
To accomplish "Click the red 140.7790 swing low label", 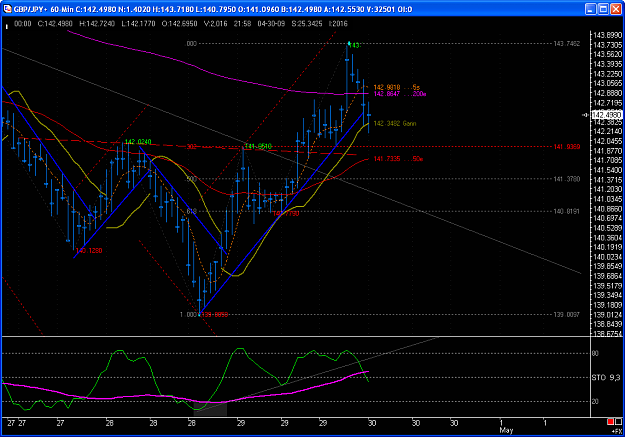I will point(286,213).
